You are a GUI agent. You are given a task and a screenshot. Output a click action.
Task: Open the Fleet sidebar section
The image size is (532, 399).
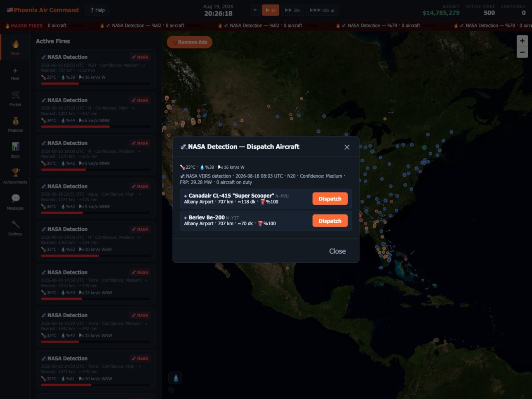coord(15,73)
